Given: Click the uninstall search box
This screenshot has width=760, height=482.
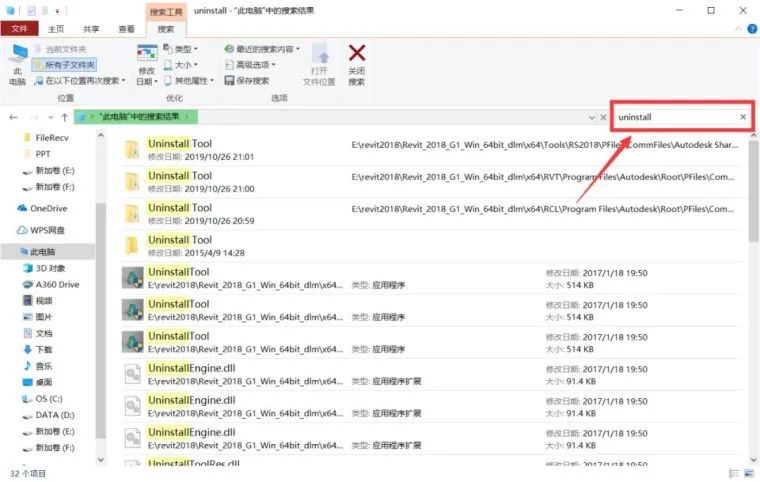Looking at the screenshot, I should (676, 117).
